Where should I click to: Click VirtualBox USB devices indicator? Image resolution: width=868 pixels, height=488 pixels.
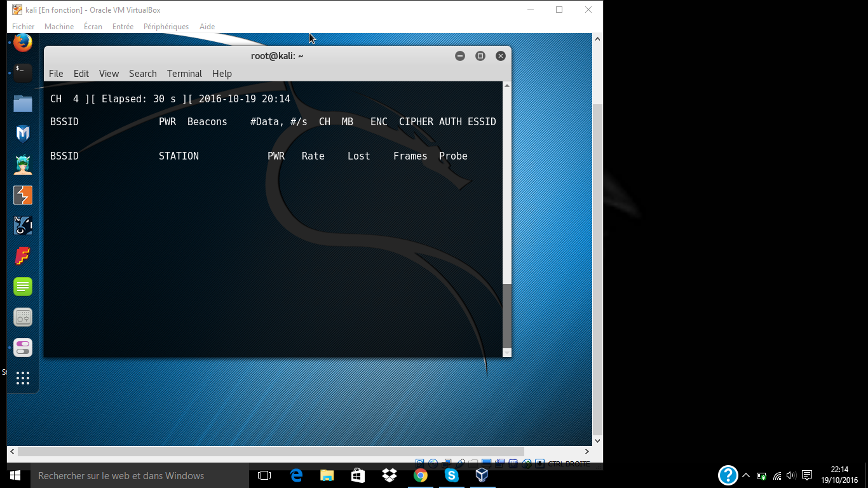point(461,464)
